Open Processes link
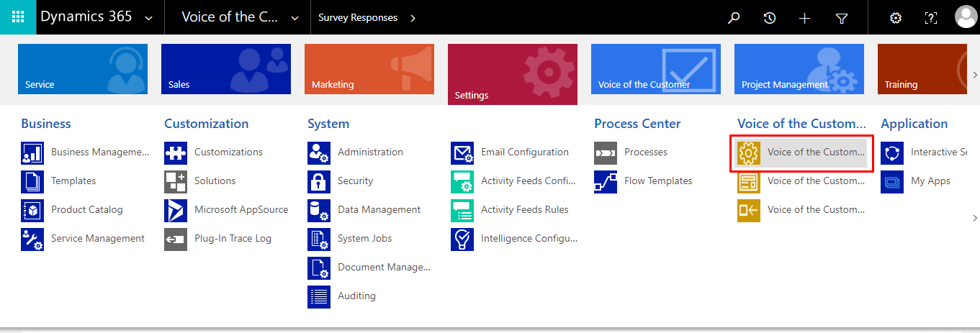The height and width of the screenshot is (333, 980). [x=646, y=152]
